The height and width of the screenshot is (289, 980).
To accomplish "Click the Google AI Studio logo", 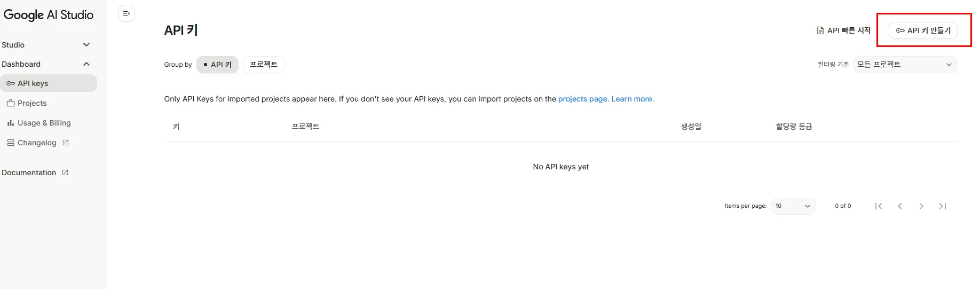I will click(49, 15).
